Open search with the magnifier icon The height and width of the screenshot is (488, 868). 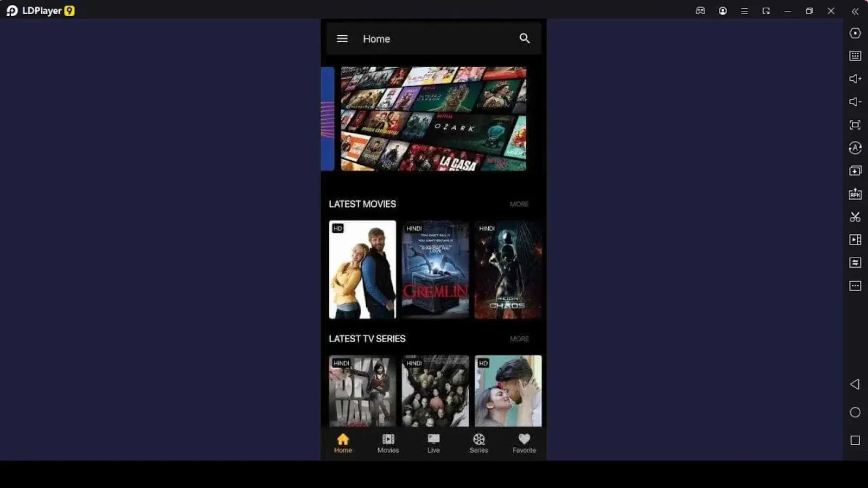(524, 38)
